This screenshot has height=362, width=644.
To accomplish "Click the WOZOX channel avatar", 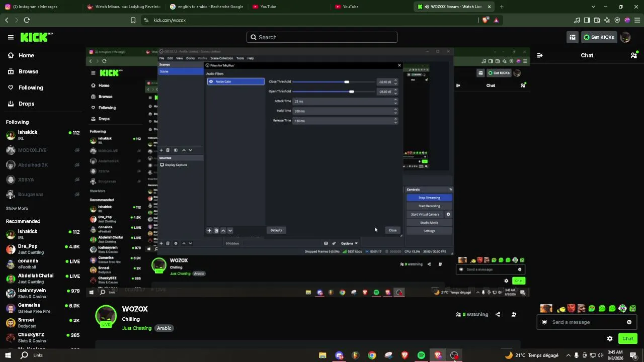I will (x=106, y=316).
